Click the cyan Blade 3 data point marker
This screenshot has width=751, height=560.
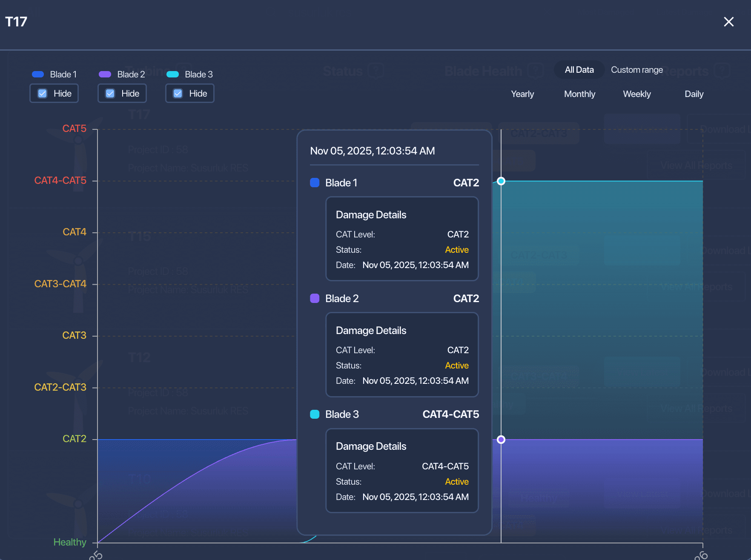click(501, 181)
